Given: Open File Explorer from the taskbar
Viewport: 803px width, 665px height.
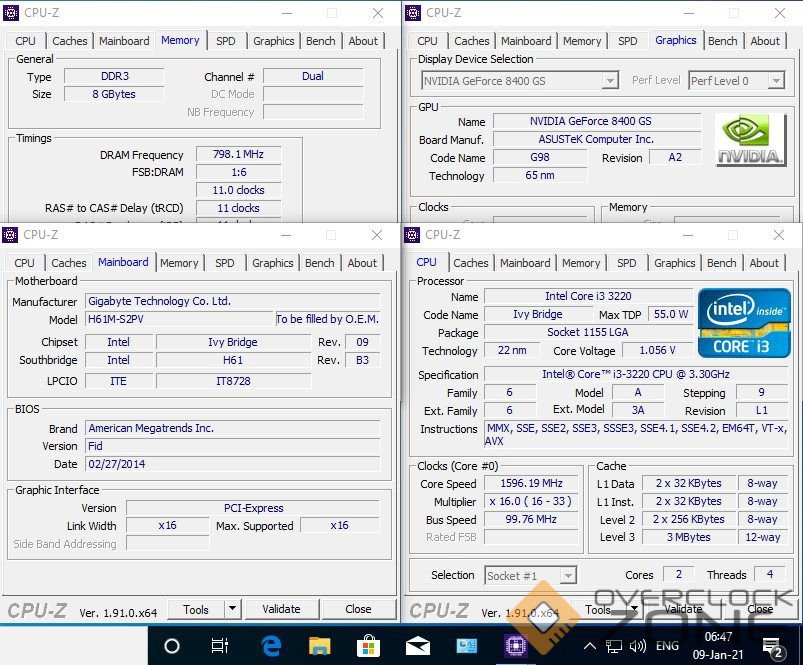Looking at the screenshot, I should [x=319, y=646].
